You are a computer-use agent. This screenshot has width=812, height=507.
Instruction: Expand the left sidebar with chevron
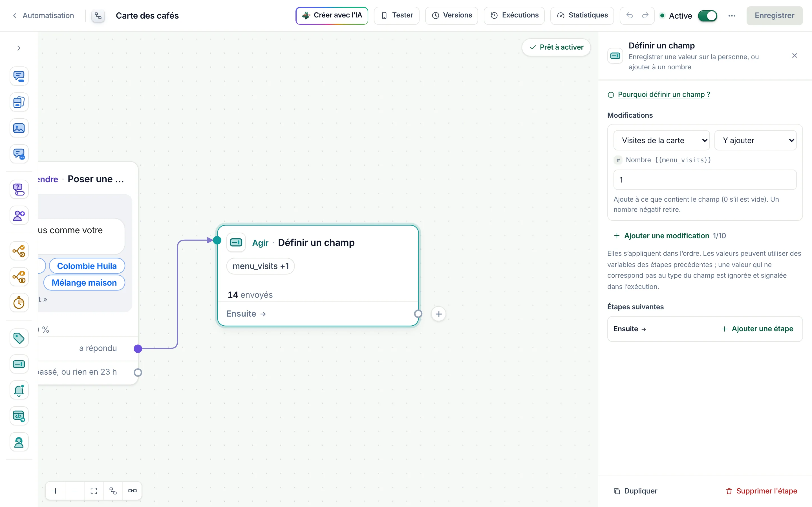[x=19, y=48]
